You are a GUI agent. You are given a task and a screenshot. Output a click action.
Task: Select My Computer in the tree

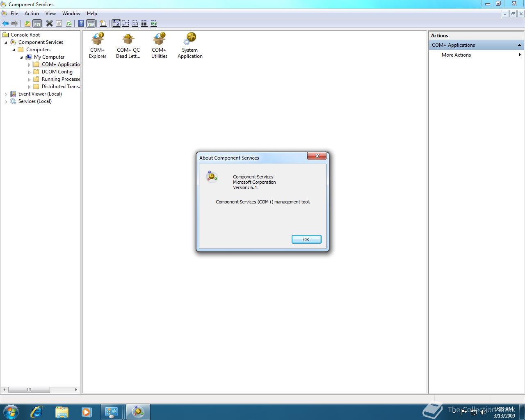pyautogui.click(x=49, y=57)
